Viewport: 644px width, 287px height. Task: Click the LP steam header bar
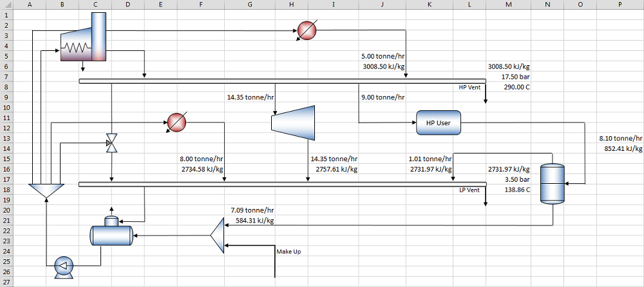pyautogui.click(x=282, y=184)
